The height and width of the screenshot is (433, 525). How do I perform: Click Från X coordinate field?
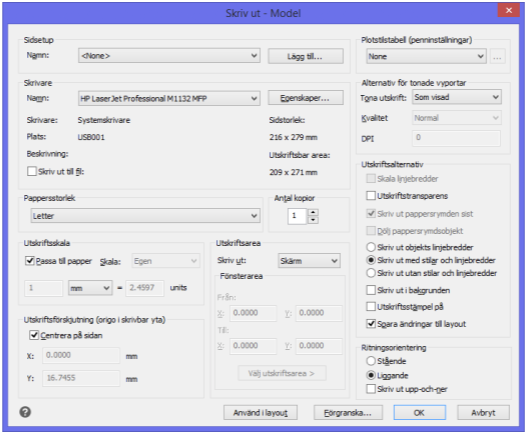pyautogui.click(x=253, y=313)
